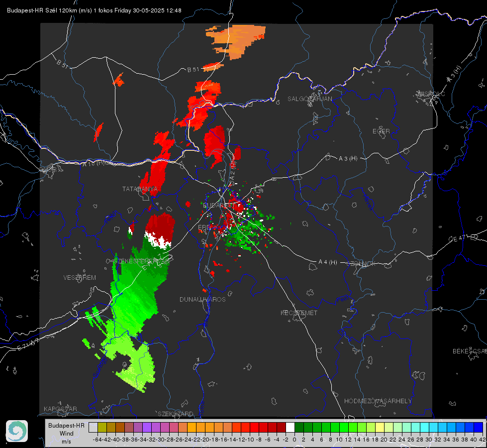Select the SALGÓTARJÁN city label

[309, 99]
